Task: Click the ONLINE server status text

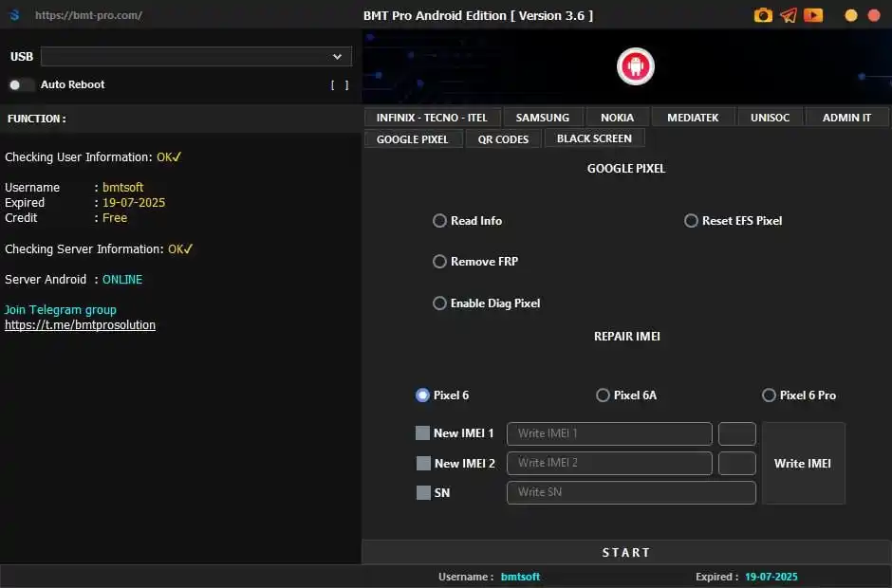Action: coord(122,279)
